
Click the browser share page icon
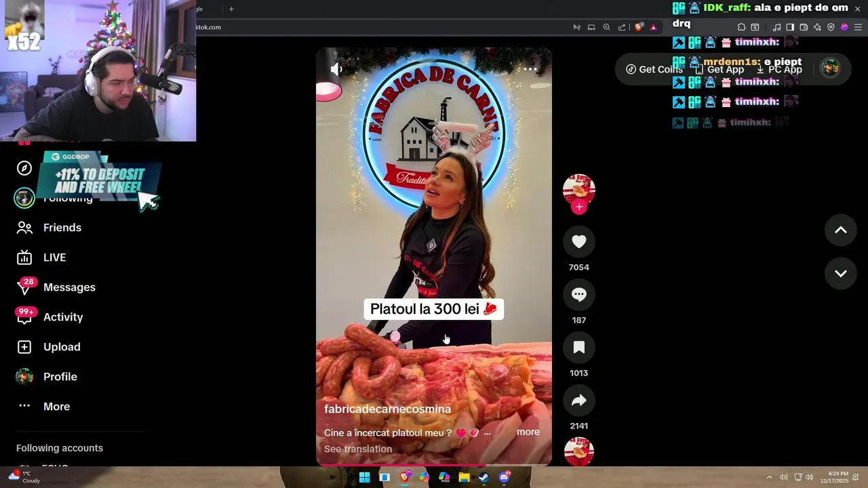(622, 27)
